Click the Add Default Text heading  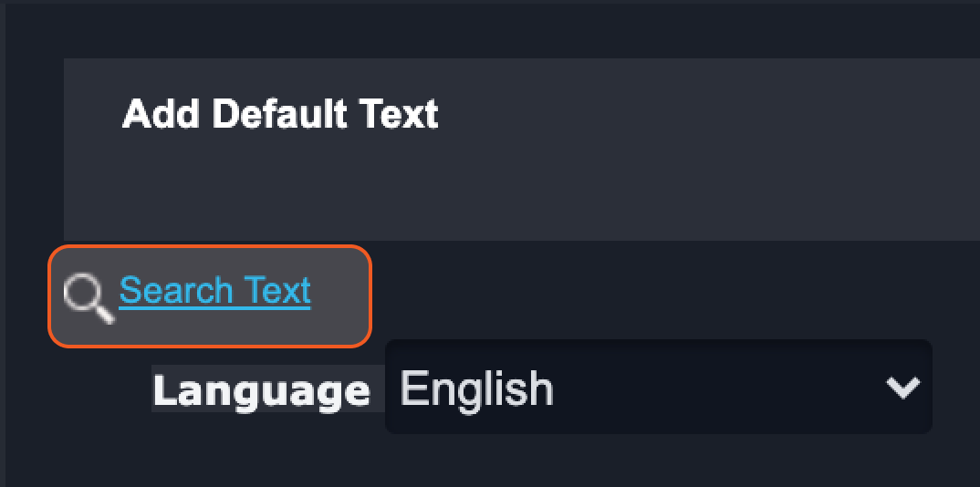tap(280, 115)
